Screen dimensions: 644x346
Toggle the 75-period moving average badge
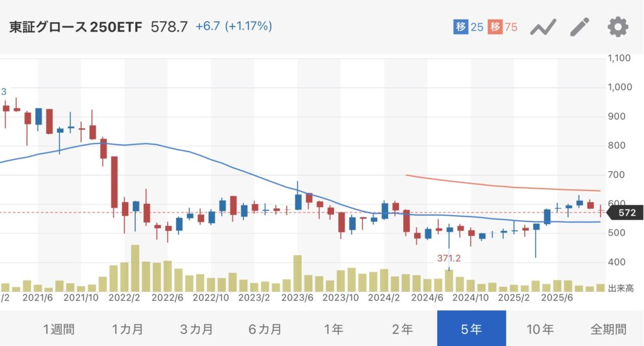[x=503, y=27]
